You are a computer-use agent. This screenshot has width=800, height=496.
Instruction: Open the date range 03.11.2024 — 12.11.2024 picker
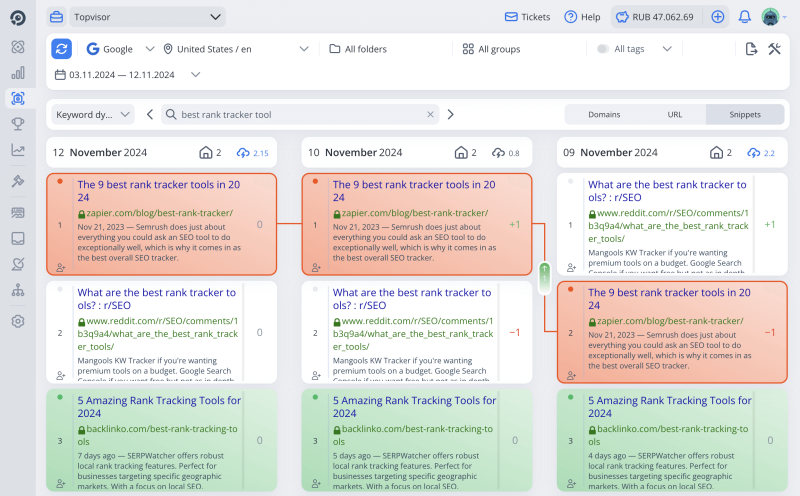tap(128, 75)
